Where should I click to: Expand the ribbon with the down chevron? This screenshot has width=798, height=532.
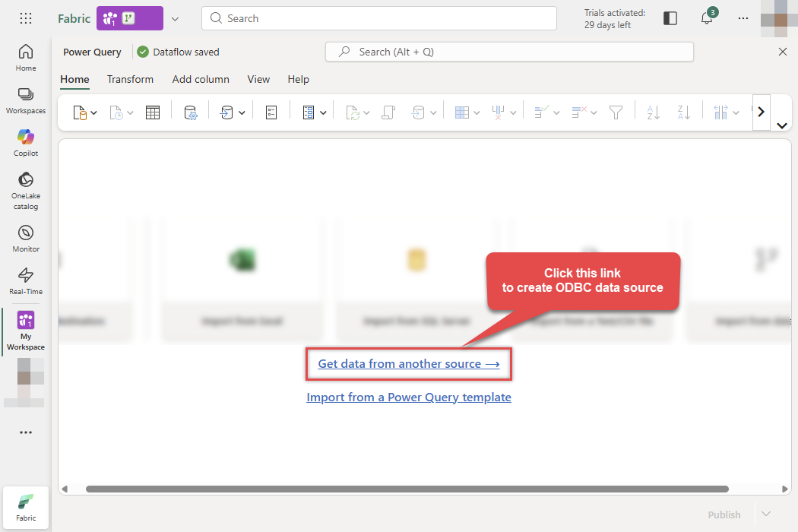click(x=782, y=125)
